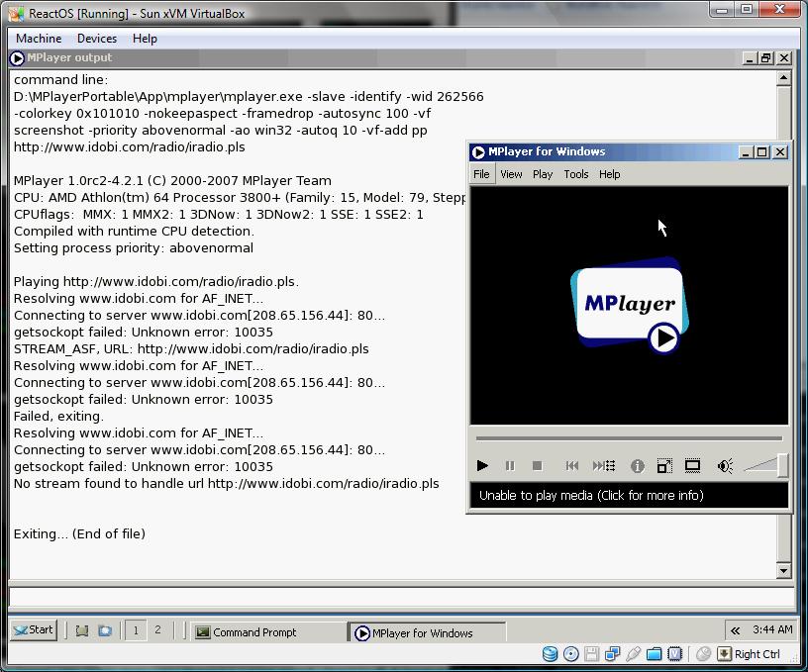Open the VirtualBox Devices menu
Image resolution: width=808 pixels, height=672 pixels.
pos(97,39)
